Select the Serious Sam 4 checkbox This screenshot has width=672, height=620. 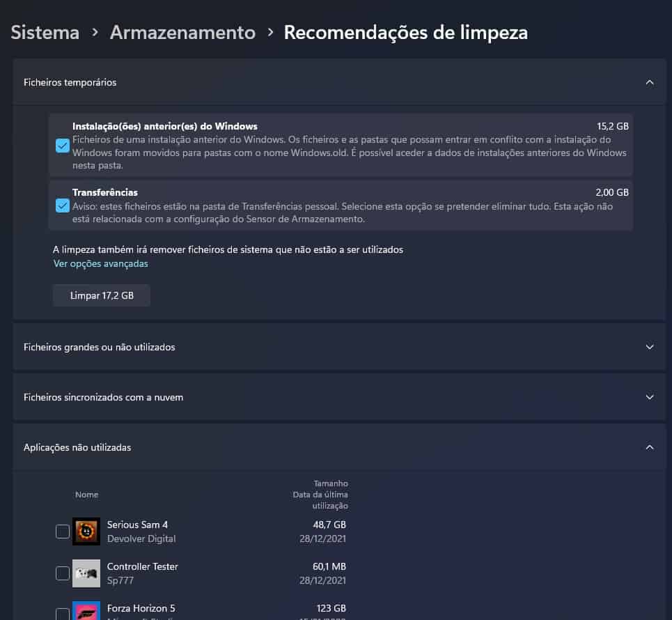click(x=63, y=532)
